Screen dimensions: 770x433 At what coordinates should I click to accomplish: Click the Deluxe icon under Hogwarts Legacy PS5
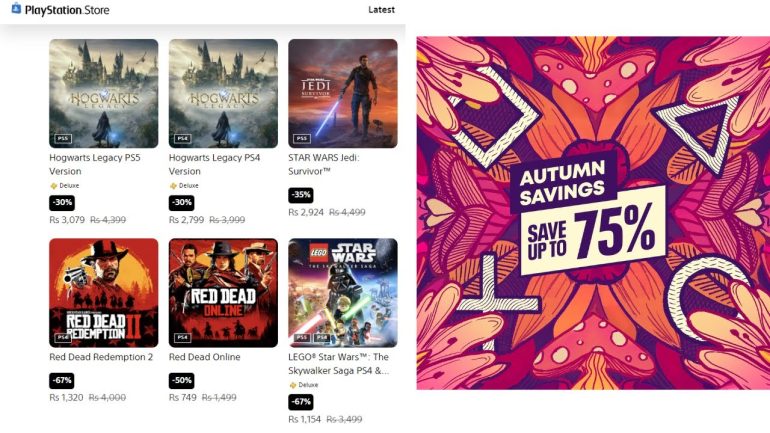coord(54,186)
